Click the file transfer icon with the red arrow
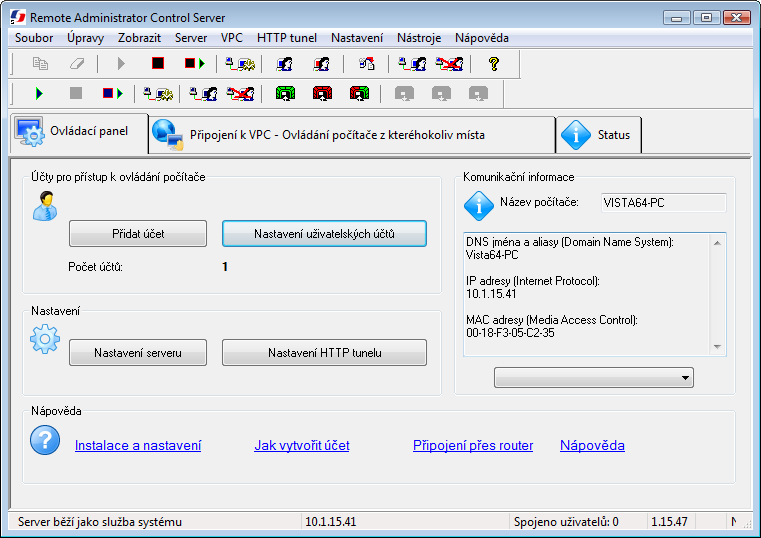Image resolution: width=761 pixels, height=538 pixels. coord(366,64)
